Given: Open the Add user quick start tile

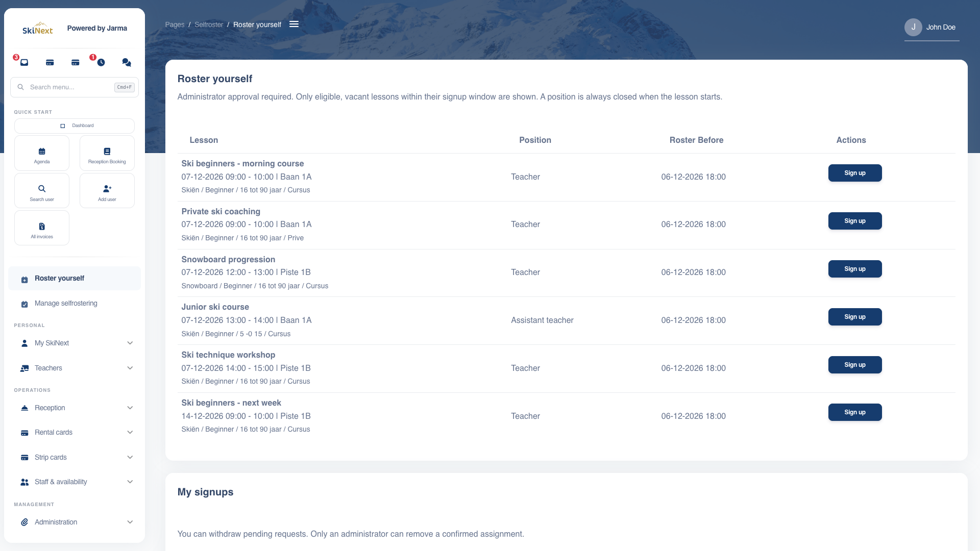Looking at the screenshot, I should pos(107,191).
